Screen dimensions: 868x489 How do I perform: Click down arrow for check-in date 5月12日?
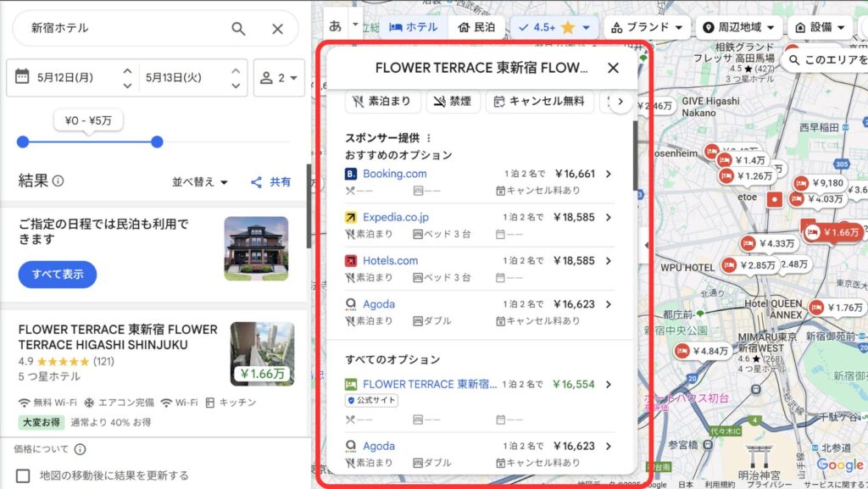pos(127,86)
